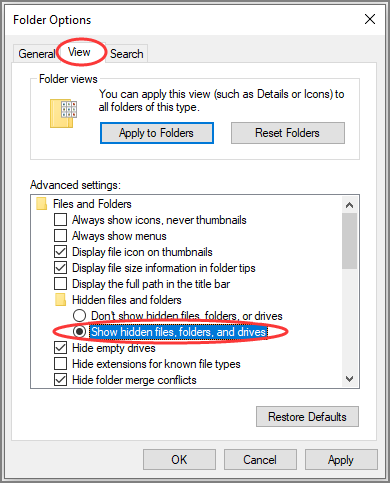Select the Hidden files and folders label
Screen dimensions: 390x483
[x=127, y=300]
